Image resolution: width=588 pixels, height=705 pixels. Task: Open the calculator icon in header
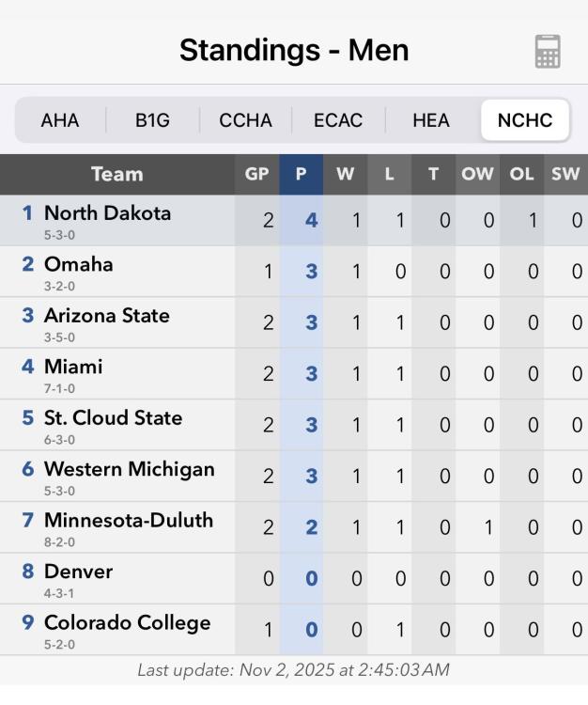point(548,51)
